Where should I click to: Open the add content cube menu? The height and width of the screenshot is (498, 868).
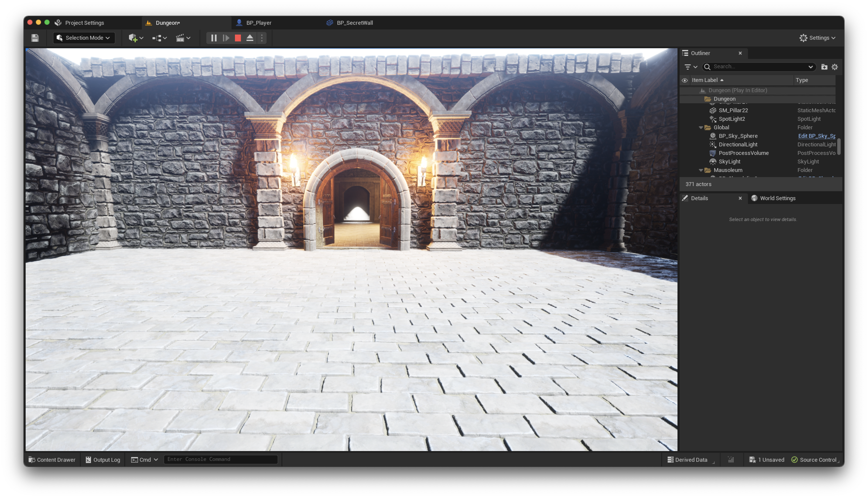pos(136,38)
